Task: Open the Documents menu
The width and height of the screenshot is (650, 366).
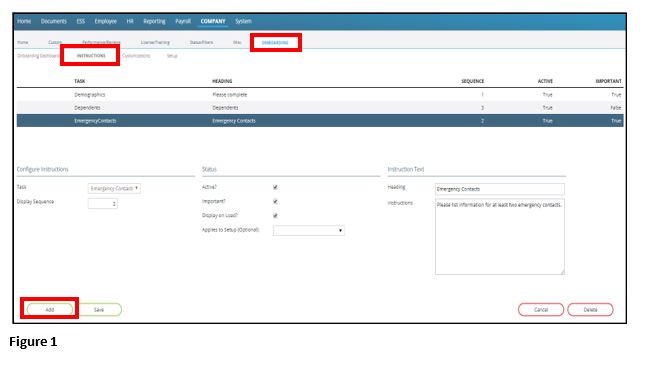Action: click(x=54, y=21)
